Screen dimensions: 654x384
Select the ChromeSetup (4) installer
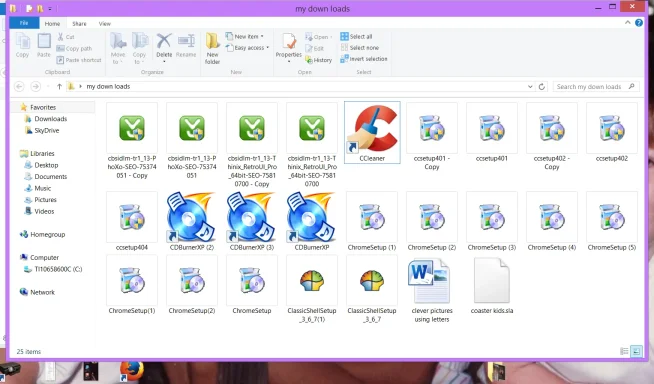pos(552,217)
